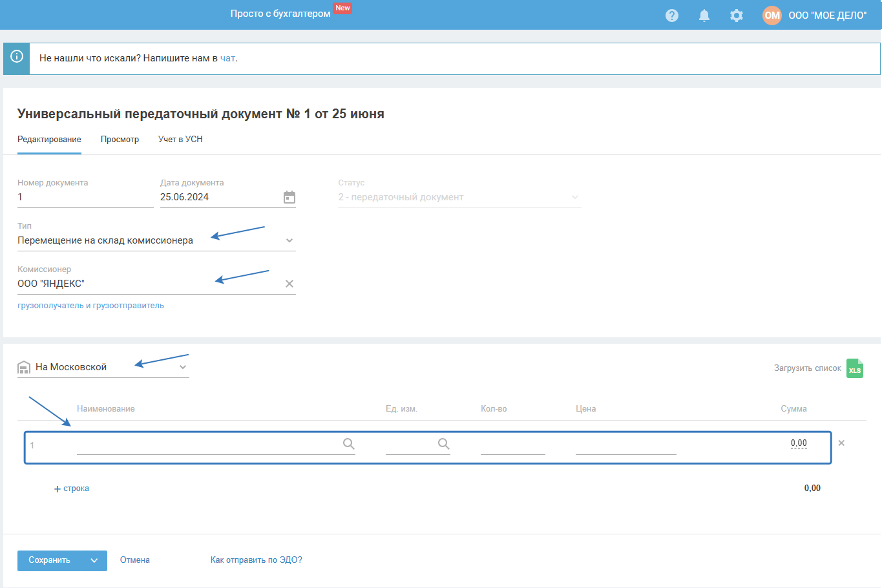The height and width of the screenshot is (588, 882).
Task: Expand the Тип dropdown
Action: coord(289,240)
